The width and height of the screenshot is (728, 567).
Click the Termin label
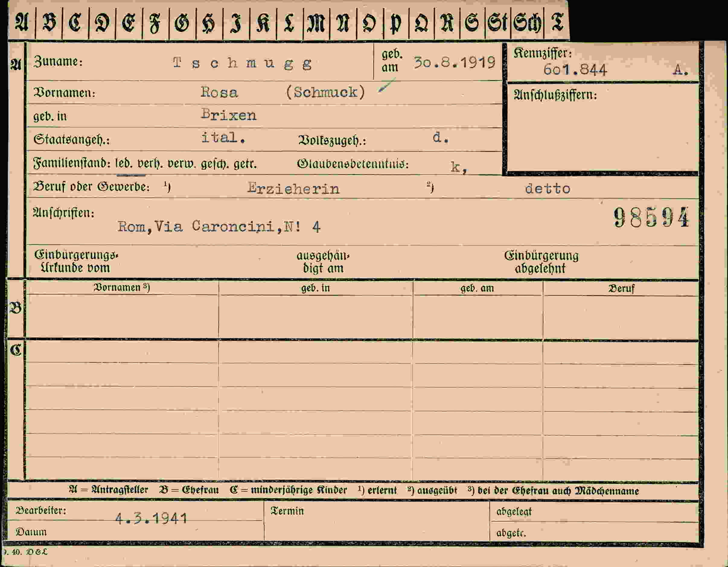tap(287, 511)
